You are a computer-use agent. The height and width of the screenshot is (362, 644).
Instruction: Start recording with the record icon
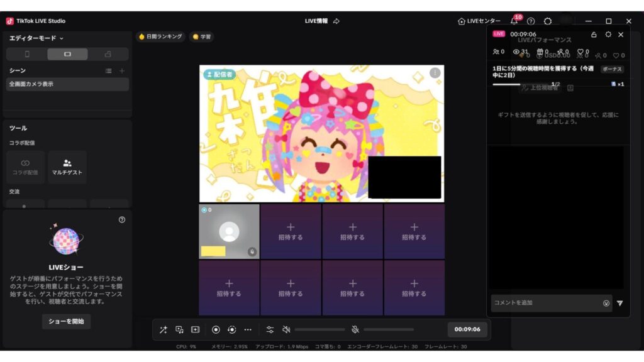click(216, 329)
